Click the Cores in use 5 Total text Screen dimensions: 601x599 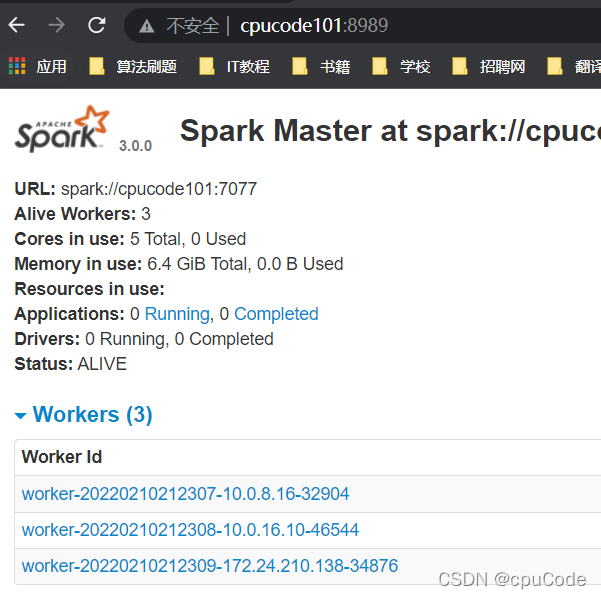click(x=130, y=239)
